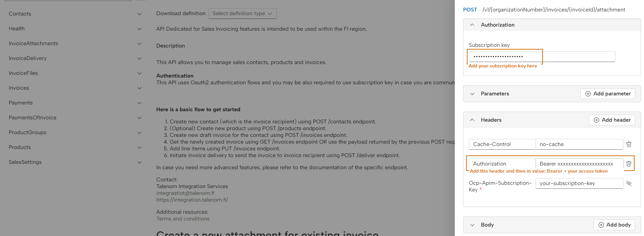Click the plus icon in Add parameter
The image size is (644, 236).
pyautogui.click(x=588, y=94)
